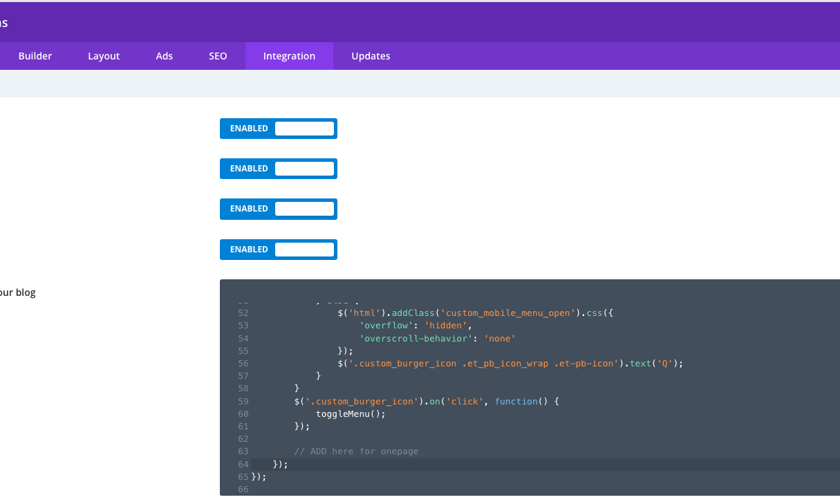Turn off the second ENABLED toggle

pos(278,169)
